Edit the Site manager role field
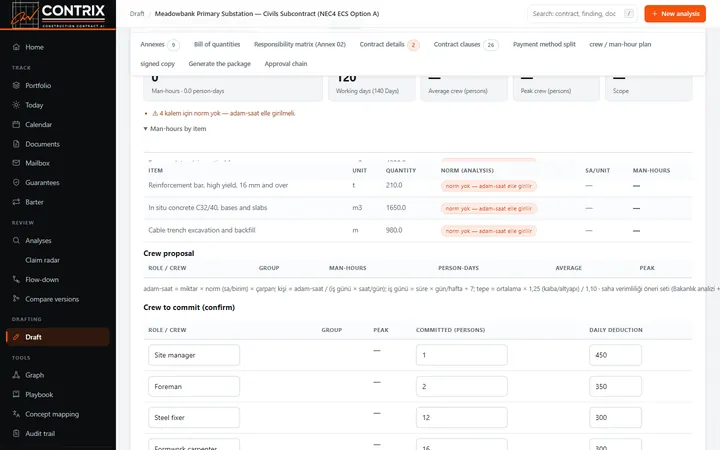Screen dimensions: 720x450 [194, 355]
